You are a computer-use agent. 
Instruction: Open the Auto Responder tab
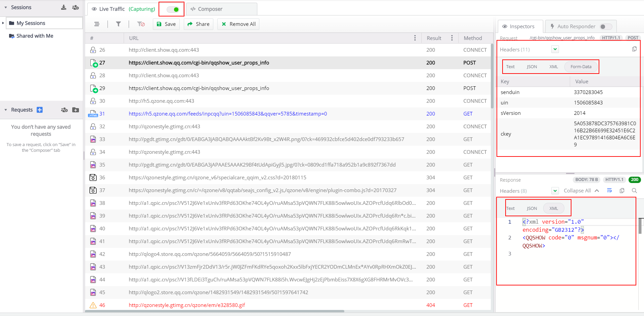click(581, 27)
